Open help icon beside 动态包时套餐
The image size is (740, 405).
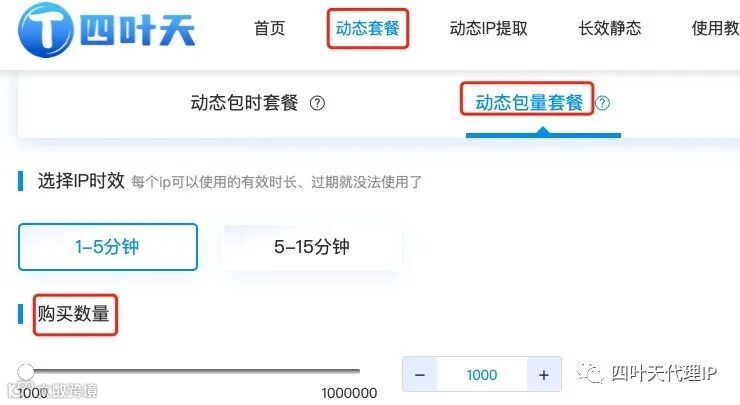(317, 103)
